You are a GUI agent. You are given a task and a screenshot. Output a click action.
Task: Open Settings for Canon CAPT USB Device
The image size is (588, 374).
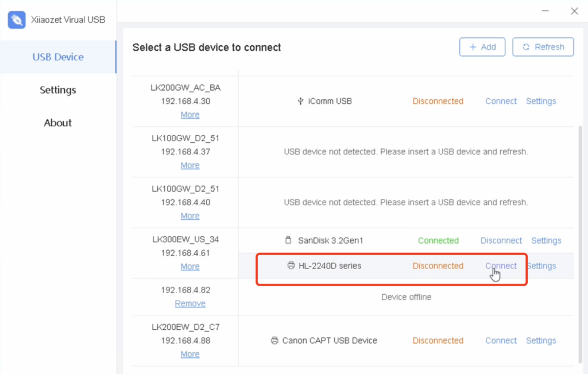tap(540, 341)
